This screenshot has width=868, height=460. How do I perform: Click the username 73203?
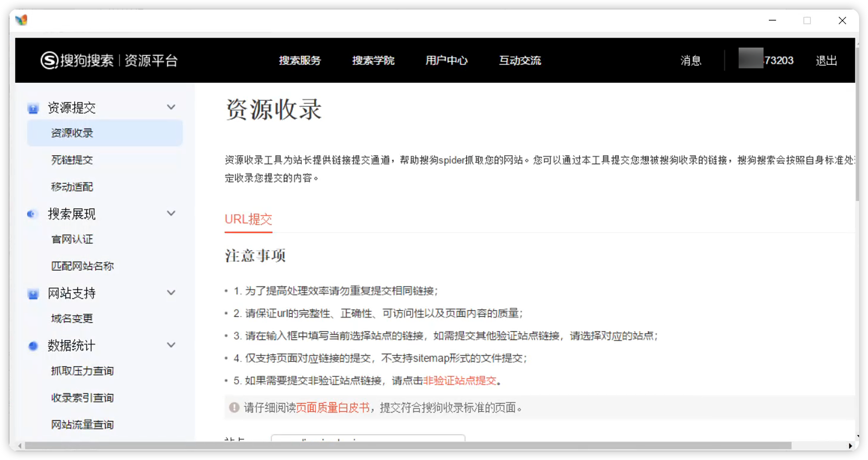[779, 60]
